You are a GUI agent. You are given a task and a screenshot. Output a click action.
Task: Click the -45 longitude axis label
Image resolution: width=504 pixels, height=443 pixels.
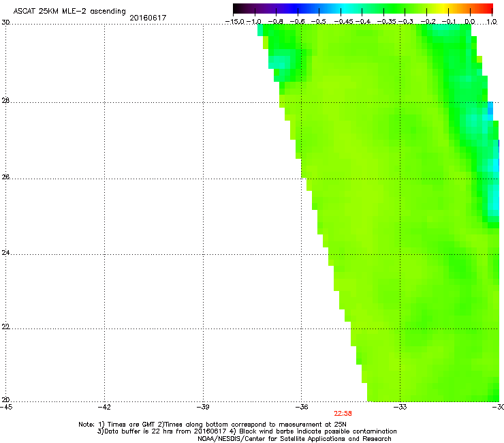6,407
